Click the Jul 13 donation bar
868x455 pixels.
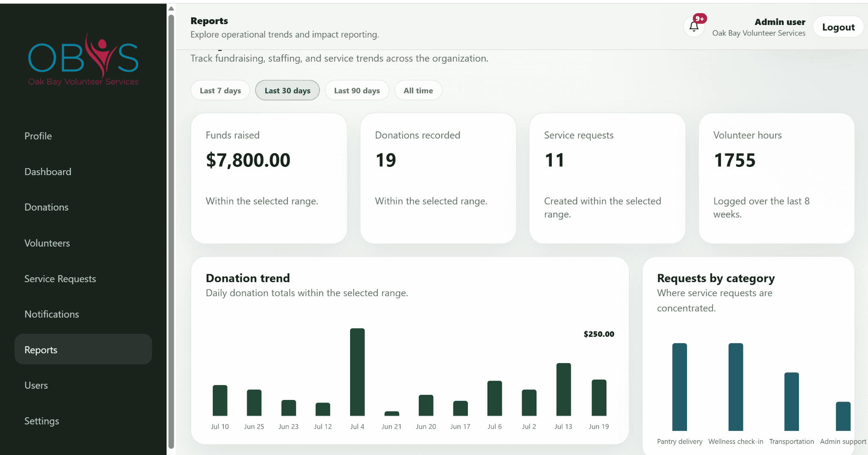tap(564, 389)
